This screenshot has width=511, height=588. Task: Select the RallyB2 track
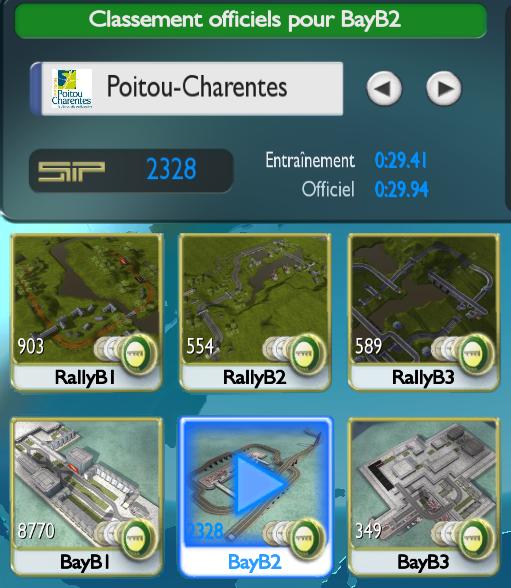point(255,312)
